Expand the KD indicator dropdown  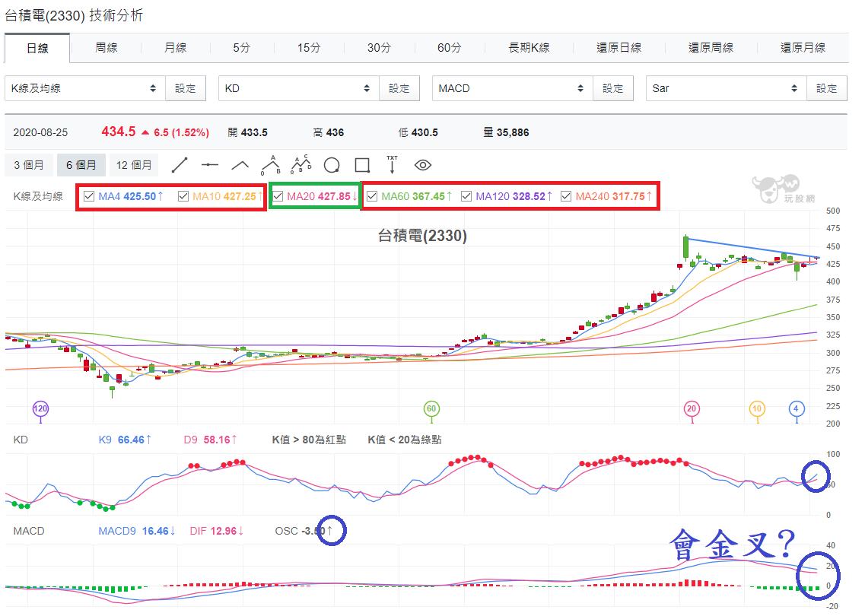pyautogui.click(x=299, y=88)
